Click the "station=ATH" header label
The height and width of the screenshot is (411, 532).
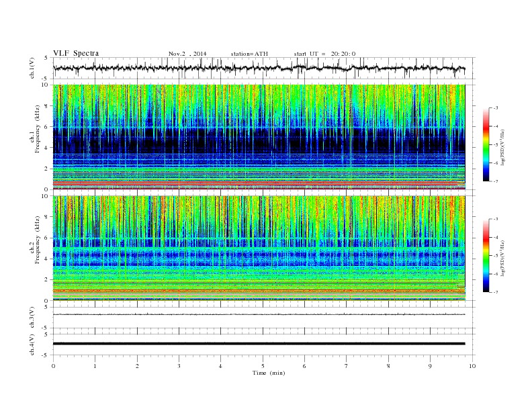[x=249, y=54]
